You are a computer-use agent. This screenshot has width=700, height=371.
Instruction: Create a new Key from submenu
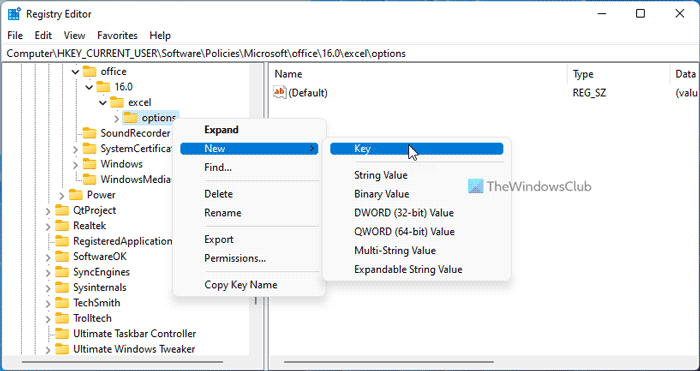click(417, 149)
